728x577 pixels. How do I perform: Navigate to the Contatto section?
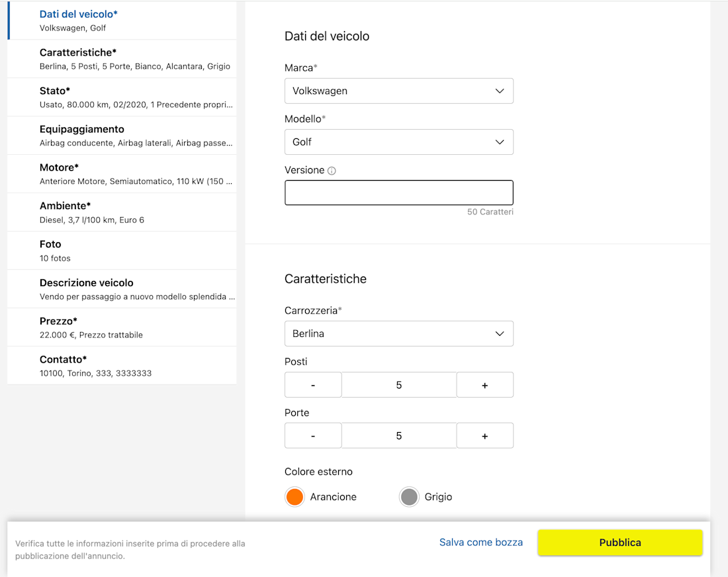[122, 366]
